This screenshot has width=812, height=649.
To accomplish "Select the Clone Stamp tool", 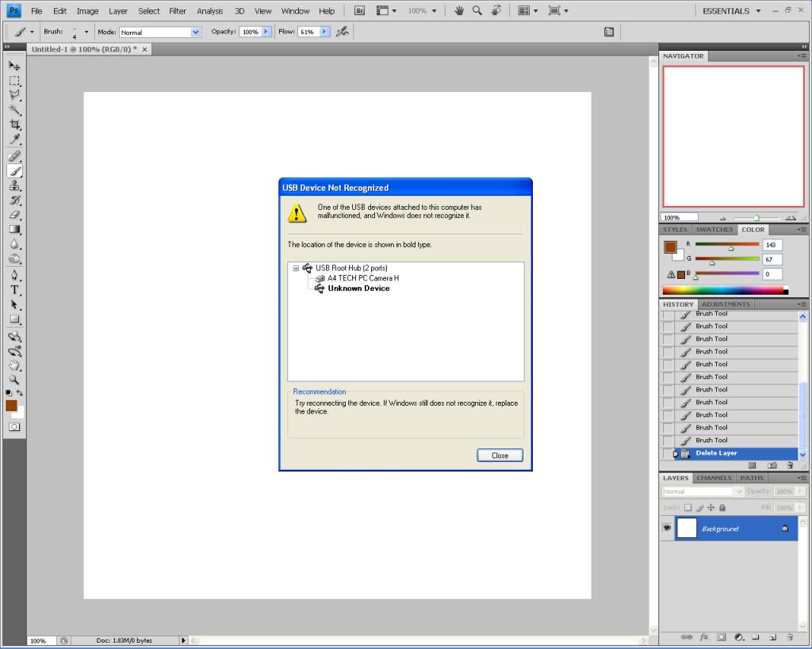I will point(14,185).
